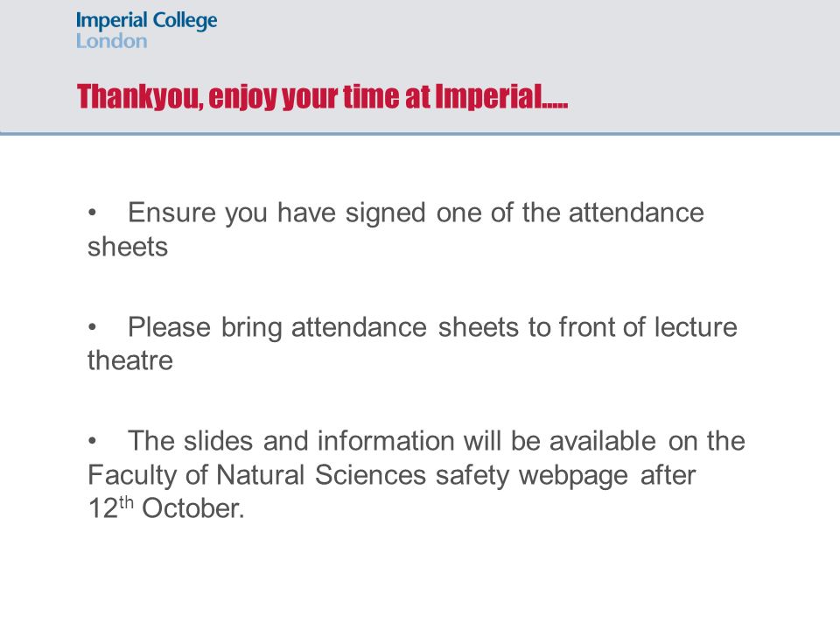Click the blue divider line under the header
840x630 pixels.
tap(420, 133)
